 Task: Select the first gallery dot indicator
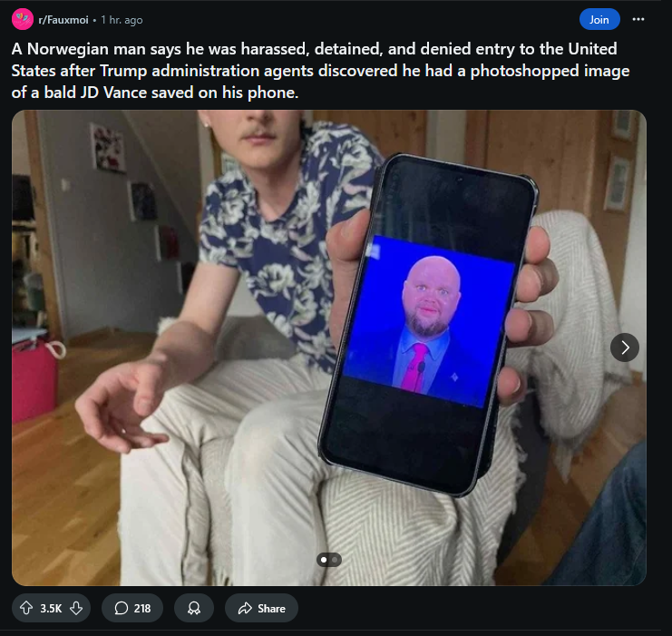coord(324,560)
